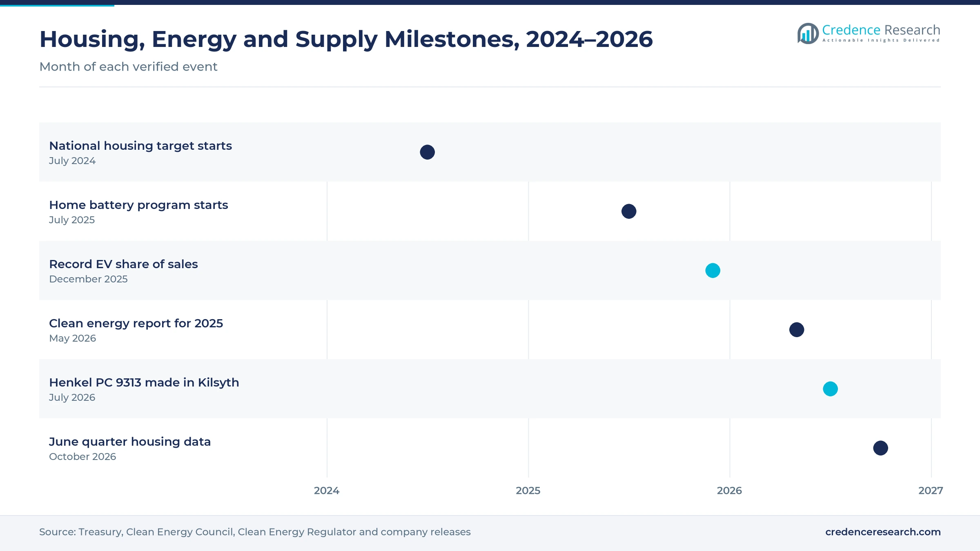Click the 'Clean energy report for 2025' label
980x551 pixels.
(136, 323)
